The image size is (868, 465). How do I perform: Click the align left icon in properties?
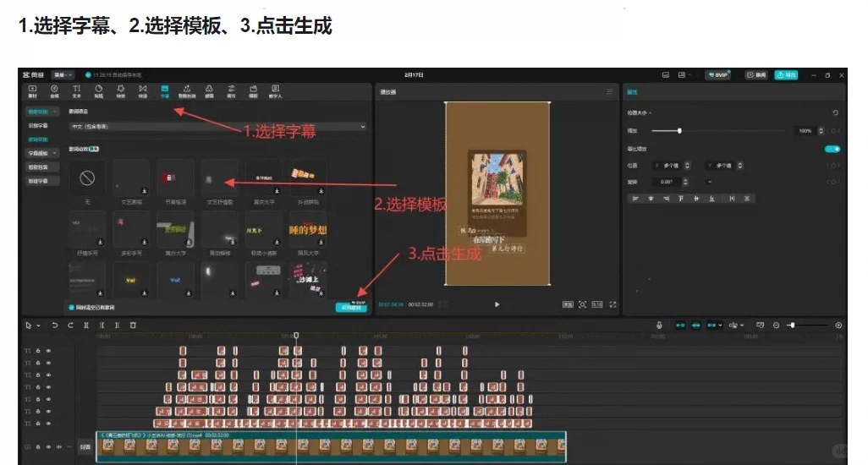(635, 198)
